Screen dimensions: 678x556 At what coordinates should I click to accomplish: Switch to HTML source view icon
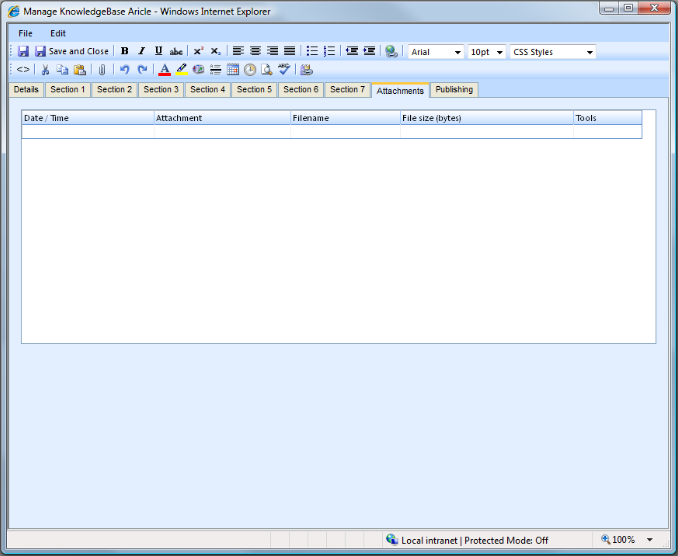click(23, 69)
